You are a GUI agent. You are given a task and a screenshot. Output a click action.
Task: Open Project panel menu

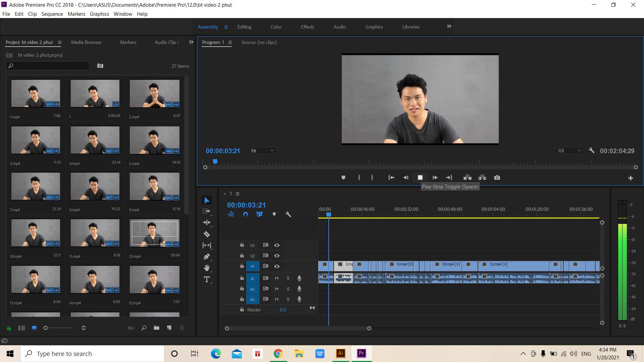60,43
